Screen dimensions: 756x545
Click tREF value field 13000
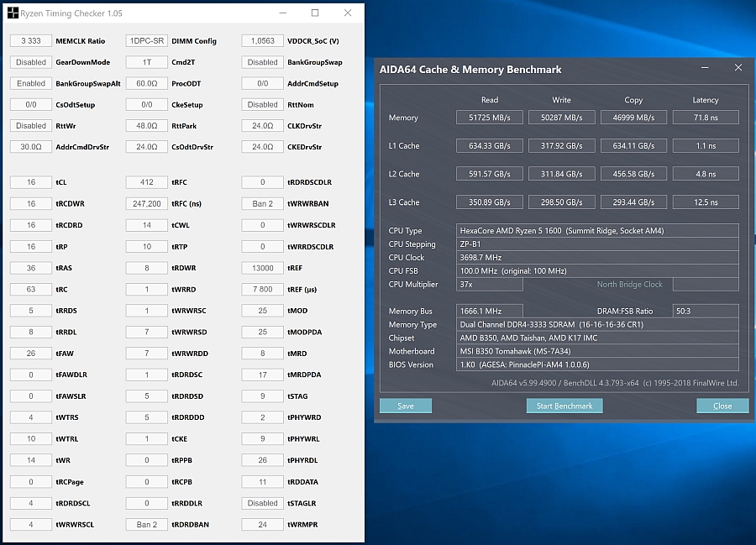pos(262,268)
